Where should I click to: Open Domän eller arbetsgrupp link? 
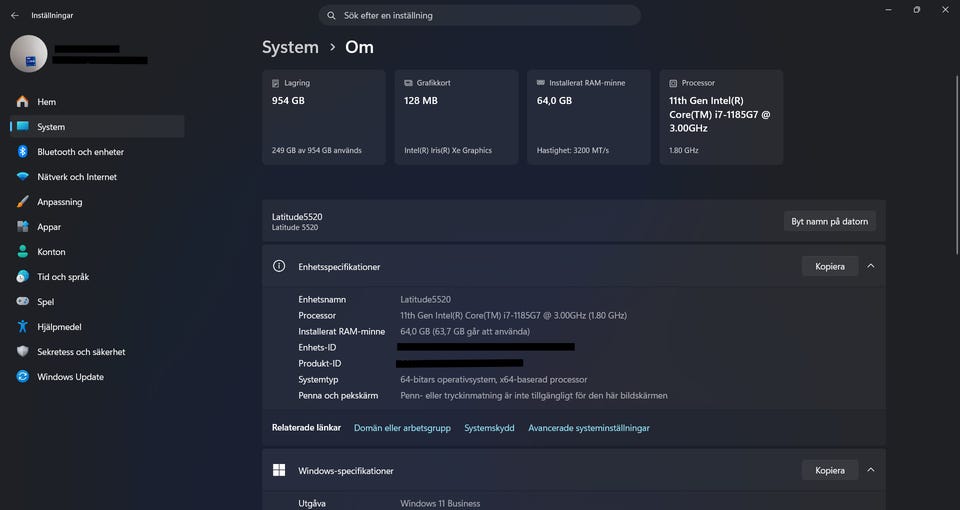tap(402, 428)
